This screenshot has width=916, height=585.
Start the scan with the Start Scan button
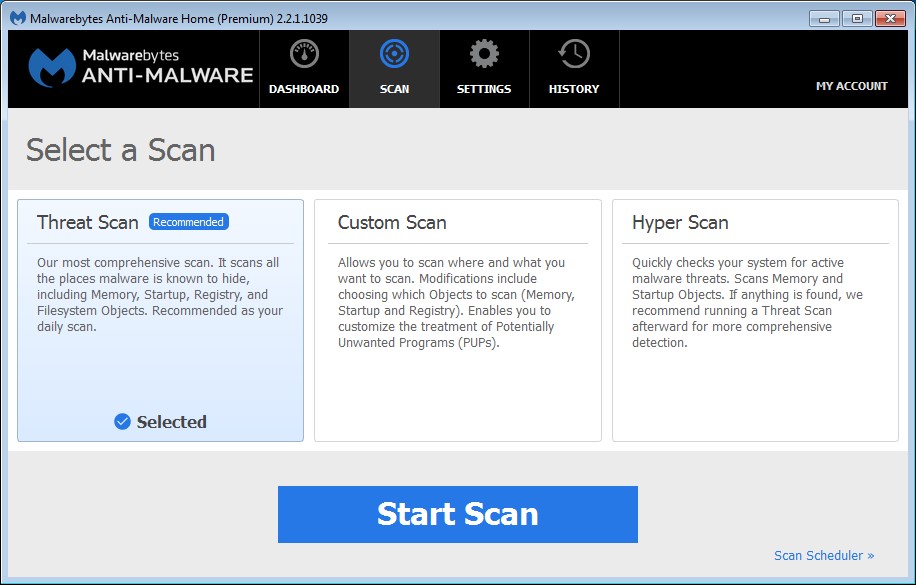pos(457,514)
